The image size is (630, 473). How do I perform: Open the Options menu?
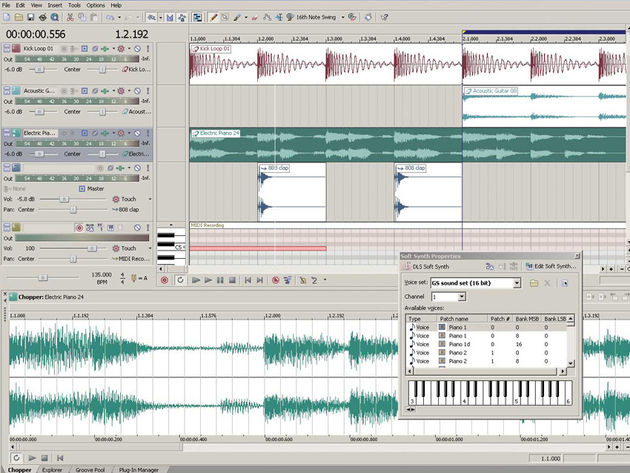click(x=96, y=5)
